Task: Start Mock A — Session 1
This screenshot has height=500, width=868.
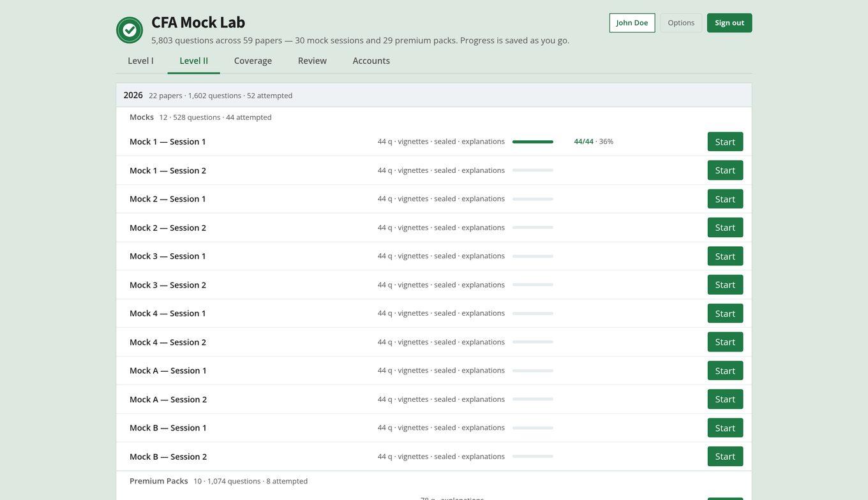Action: (725, 371)
